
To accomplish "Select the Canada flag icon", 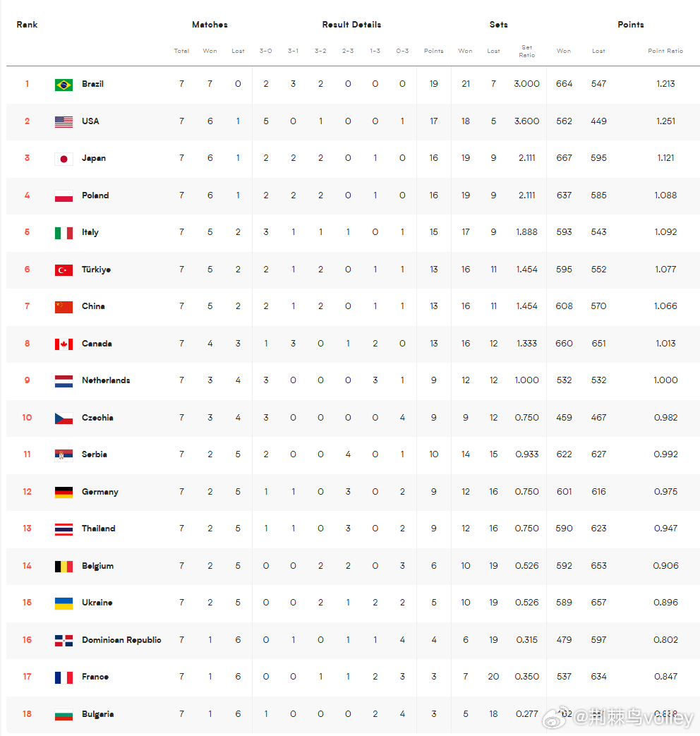I will (x=64, y=344).
